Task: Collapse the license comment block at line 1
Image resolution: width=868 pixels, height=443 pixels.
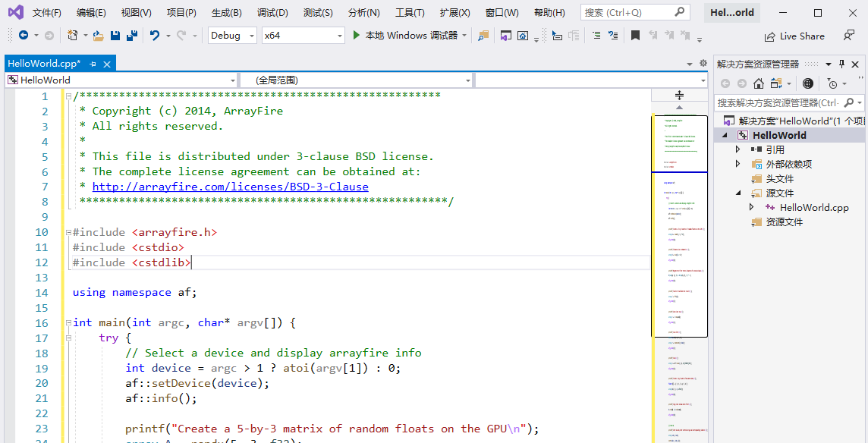Action: coord(68,96)
